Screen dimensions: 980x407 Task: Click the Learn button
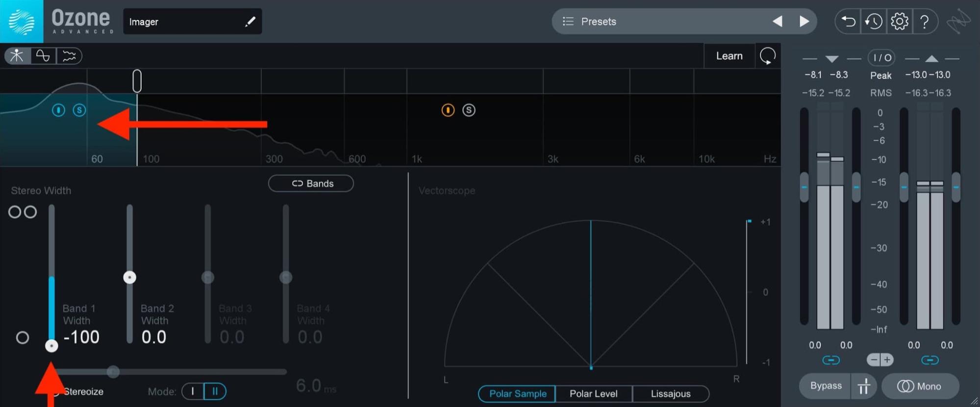point(729,56)
